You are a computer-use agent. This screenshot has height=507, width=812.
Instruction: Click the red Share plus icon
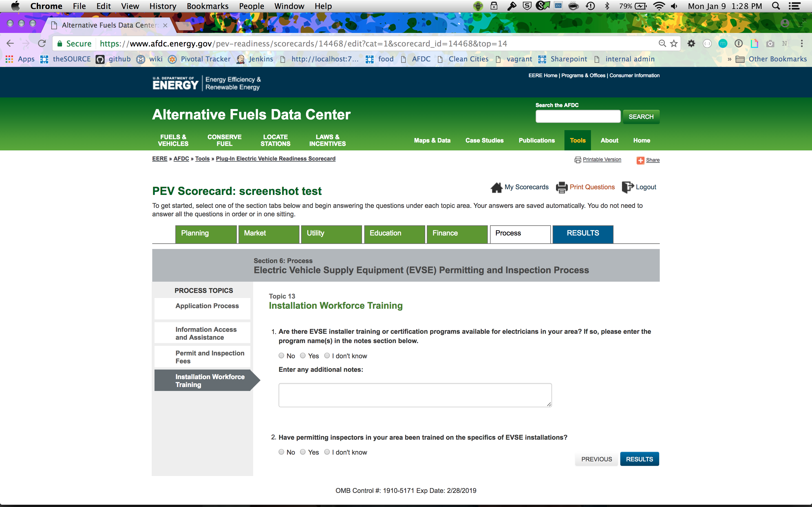(x=640, y=160)
